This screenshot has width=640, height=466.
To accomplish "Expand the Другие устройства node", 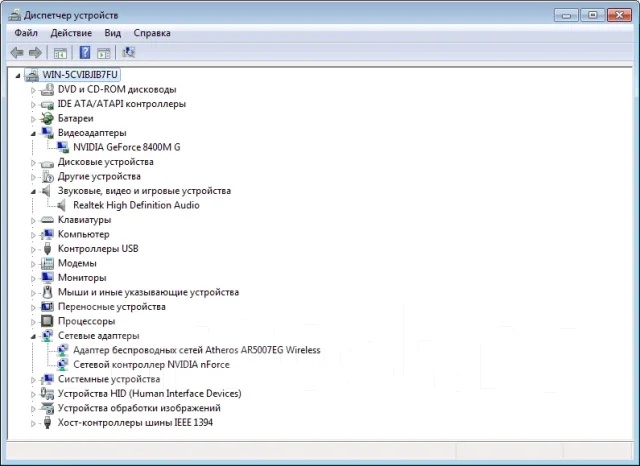I will pyautogui.click(x=33, y=177).
